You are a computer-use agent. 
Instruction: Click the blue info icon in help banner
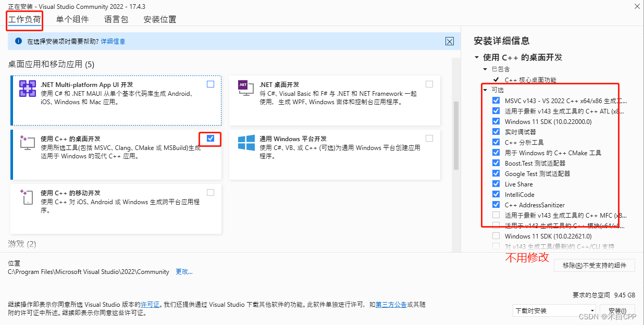(19, 41)
